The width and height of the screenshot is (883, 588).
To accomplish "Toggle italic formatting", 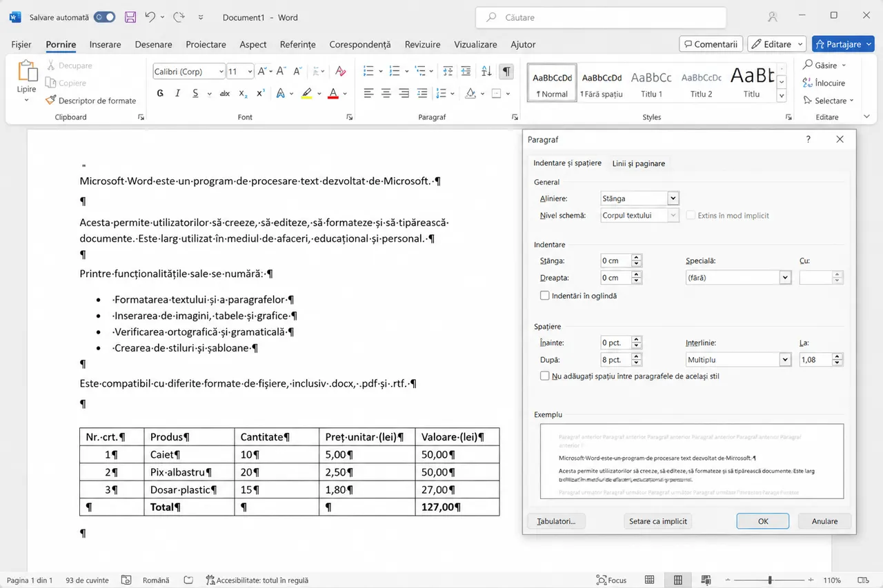I will (x=178, y=94).
